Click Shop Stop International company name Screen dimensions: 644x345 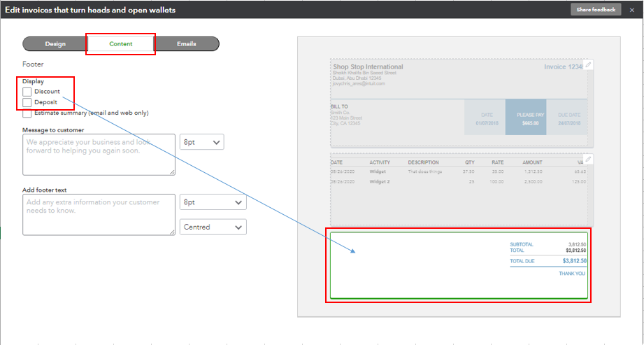click(x=368, y=66)
